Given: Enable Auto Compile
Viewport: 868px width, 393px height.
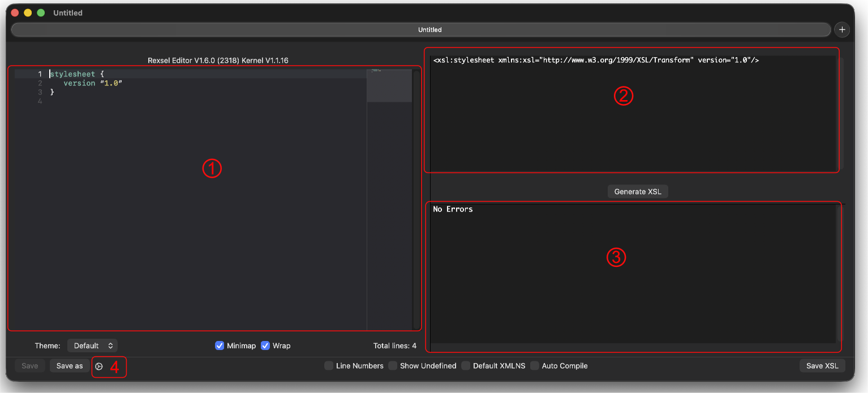Looking at the screenshot, I should point(535,366).
